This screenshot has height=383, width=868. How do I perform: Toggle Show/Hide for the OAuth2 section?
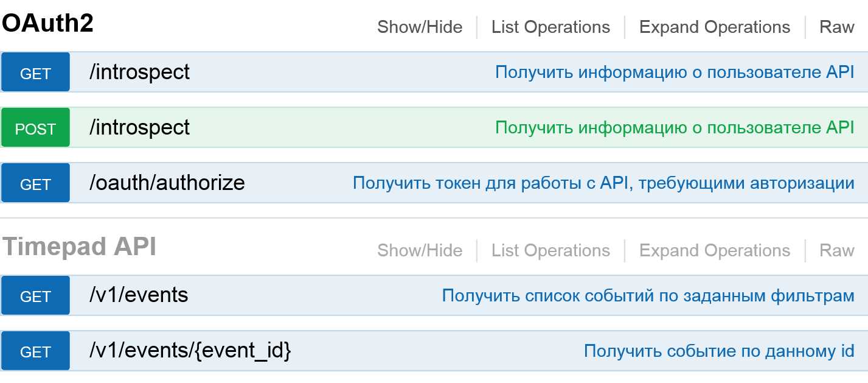click(x=420, y=27)
